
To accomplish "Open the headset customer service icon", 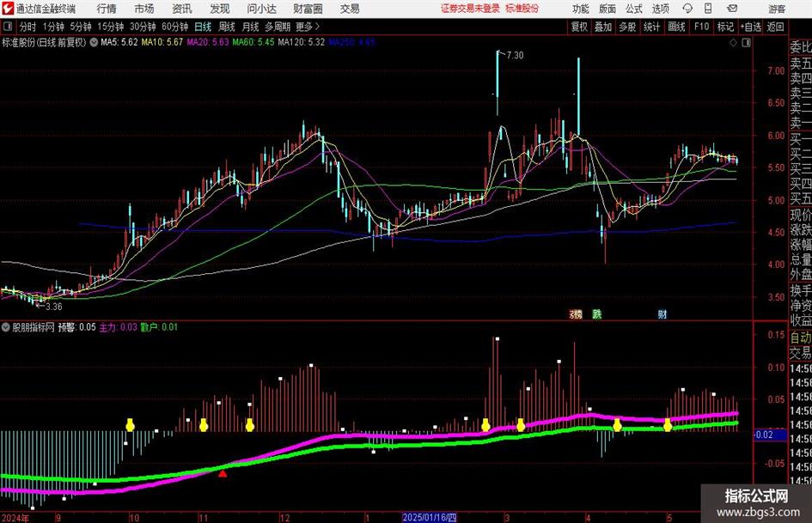I will click(687, 9).
